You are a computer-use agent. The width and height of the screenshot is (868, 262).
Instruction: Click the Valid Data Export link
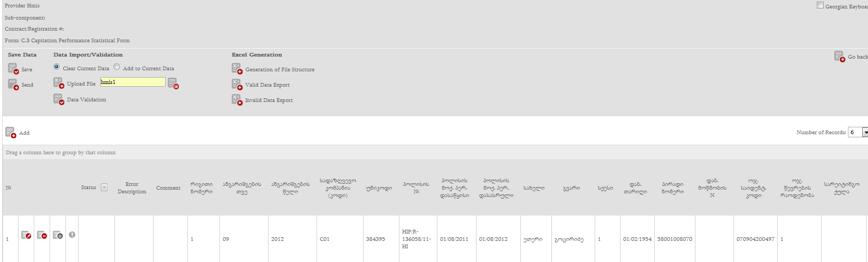tap(267, 85)
